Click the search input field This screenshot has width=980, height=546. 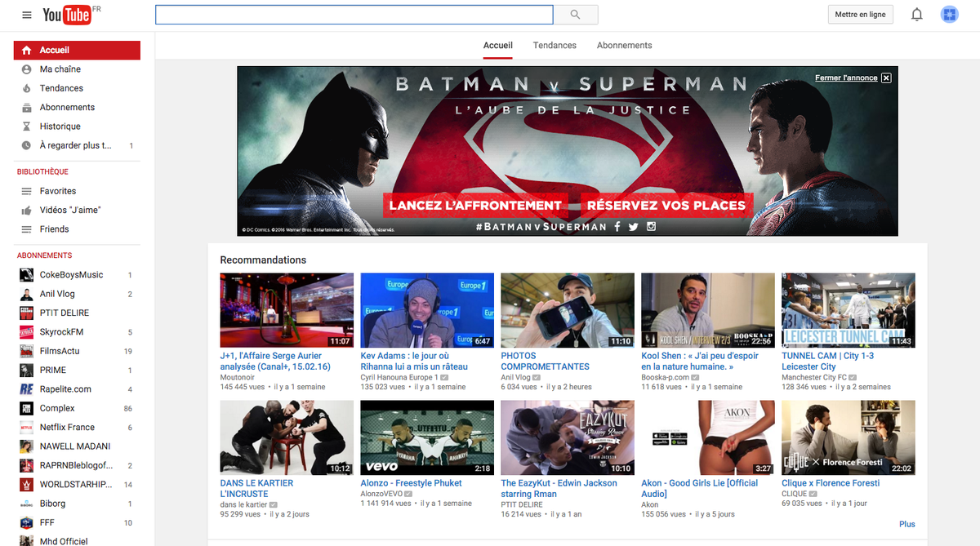pyautogui.click(x=354, y=15)
